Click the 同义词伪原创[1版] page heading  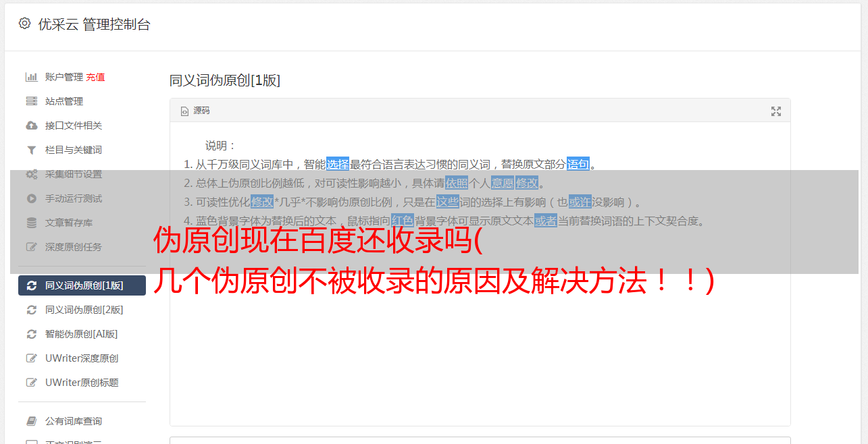point(225,80)
